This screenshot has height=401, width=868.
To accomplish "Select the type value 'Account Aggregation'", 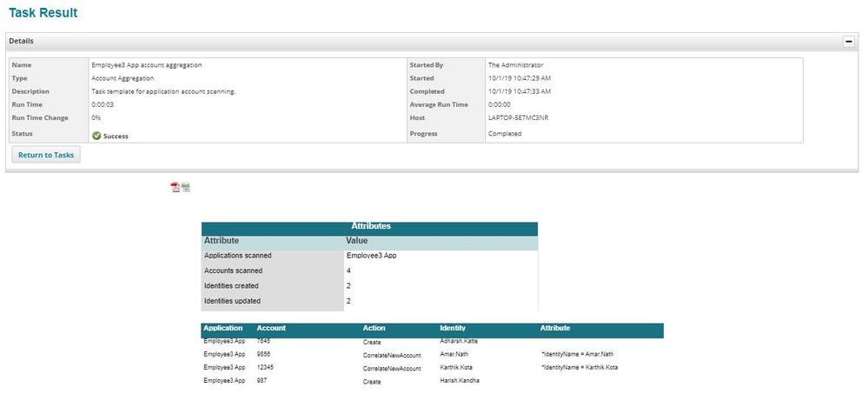I will pos(123,78).
